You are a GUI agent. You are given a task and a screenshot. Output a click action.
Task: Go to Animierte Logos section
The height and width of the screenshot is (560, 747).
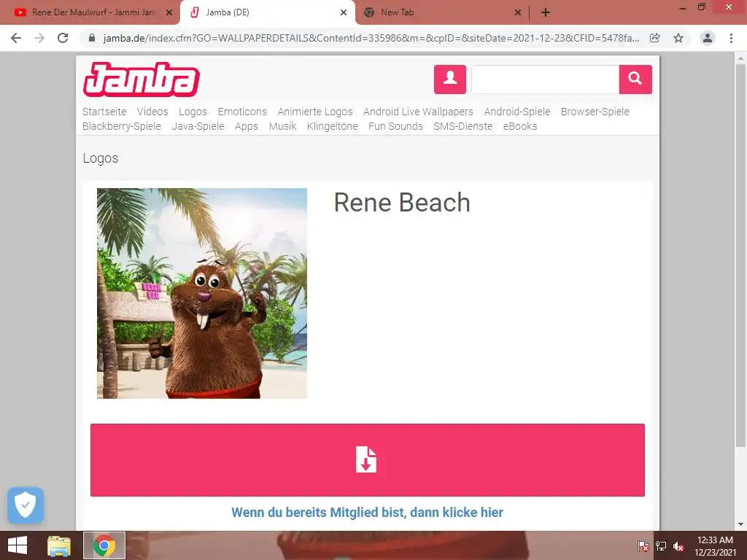coord(315,112)
